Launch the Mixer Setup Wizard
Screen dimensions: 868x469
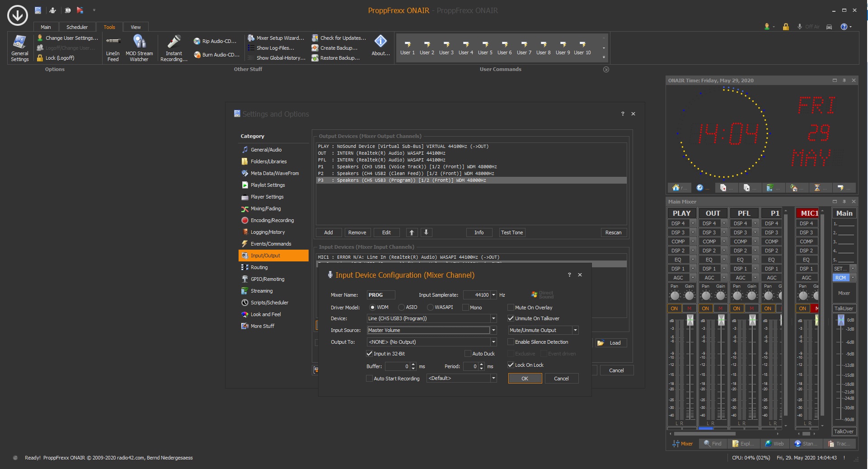click(x=276, y=38)
